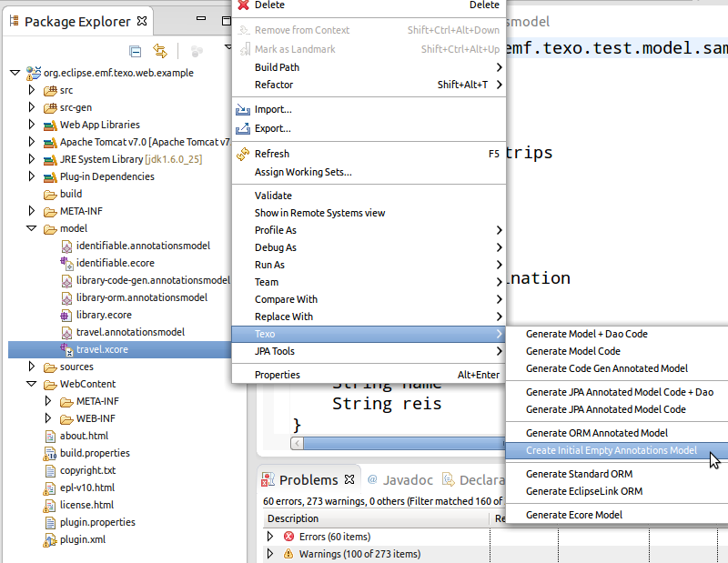Open the JPA Tools submenu
Image resolution: width=728 pixels, height=563 pixels.
(369, 351)
